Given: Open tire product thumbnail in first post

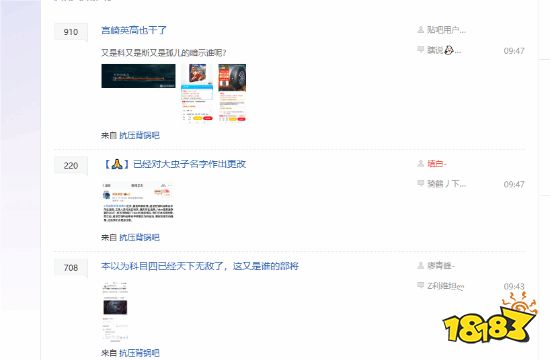Looking at the screenshot, I should 232,93.
